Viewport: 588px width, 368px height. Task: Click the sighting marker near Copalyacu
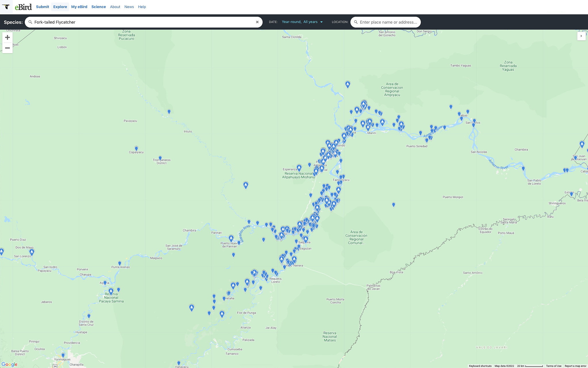(136, 148)
